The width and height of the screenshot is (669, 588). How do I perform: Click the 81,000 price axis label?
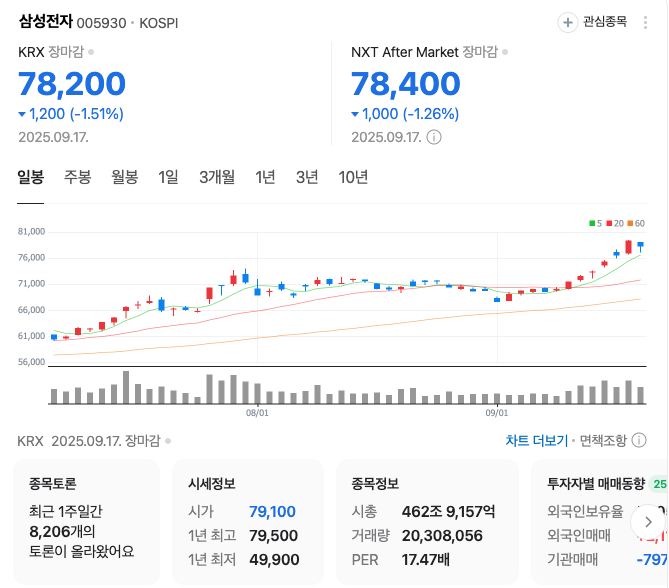click(x=31, y=232)
